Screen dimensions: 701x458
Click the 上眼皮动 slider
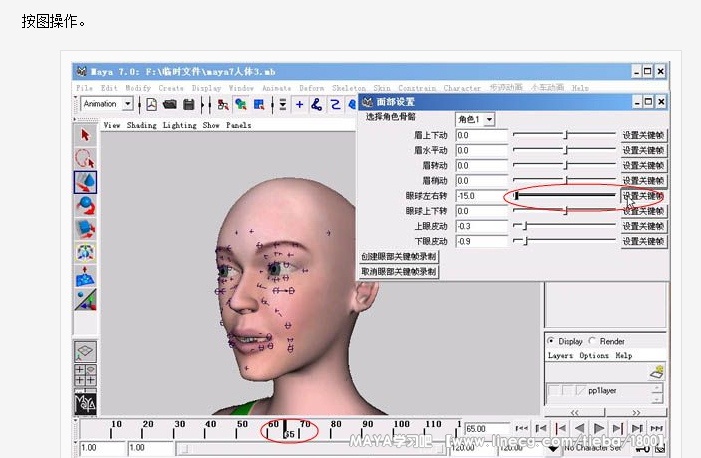point(564,226)
